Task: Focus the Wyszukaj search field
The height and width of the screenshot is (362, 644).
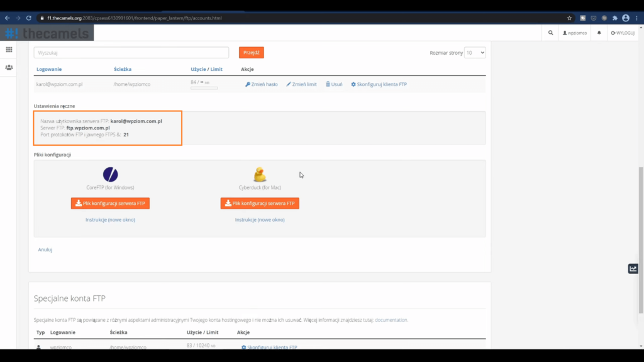Action: 131,53
